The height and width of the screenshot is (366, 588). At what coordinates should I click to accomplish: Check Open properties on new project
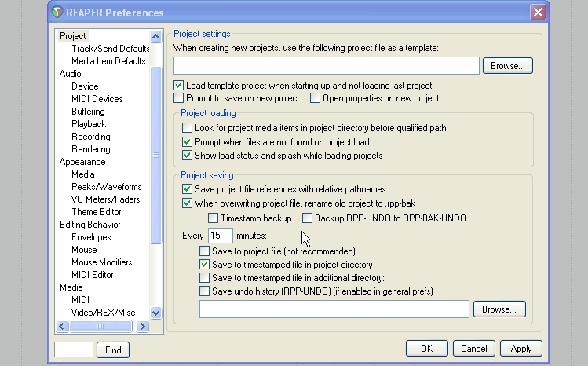(x=316, y=98)
